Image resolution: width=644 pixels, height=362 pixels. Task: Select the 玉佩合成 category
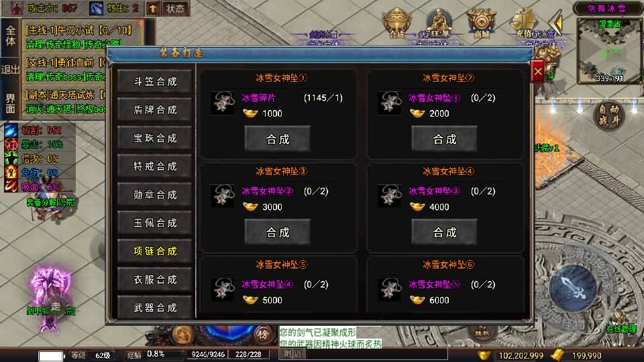coord(155,223)
